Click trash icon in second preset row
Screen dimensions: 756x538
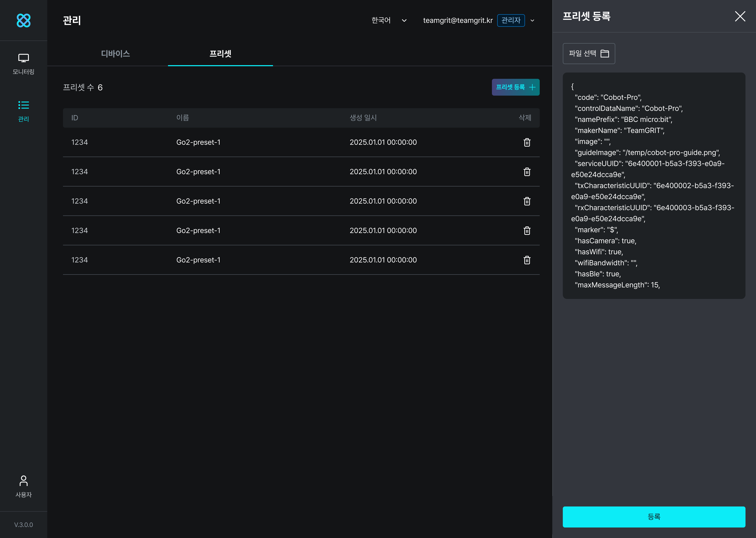[527, 172]
